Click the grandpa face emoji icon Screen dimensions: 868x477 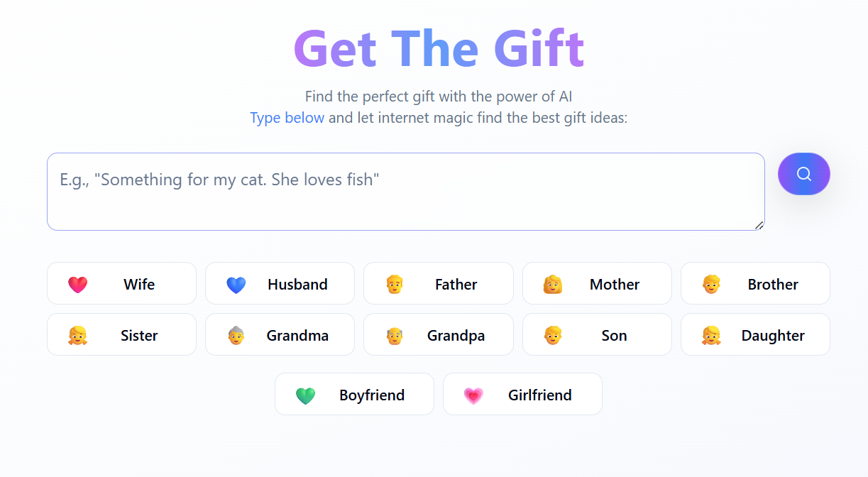394,336
